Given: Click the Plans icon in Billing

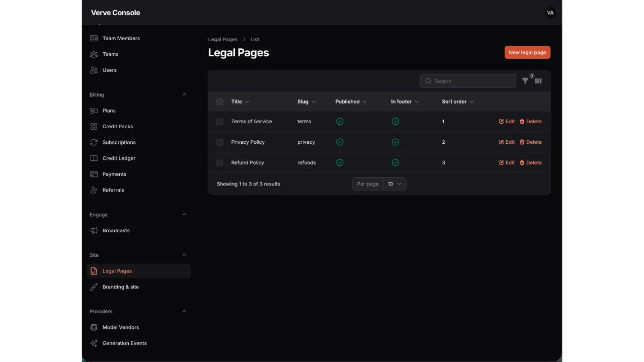Looking at the screenshot, I should [x=94, y=111].
